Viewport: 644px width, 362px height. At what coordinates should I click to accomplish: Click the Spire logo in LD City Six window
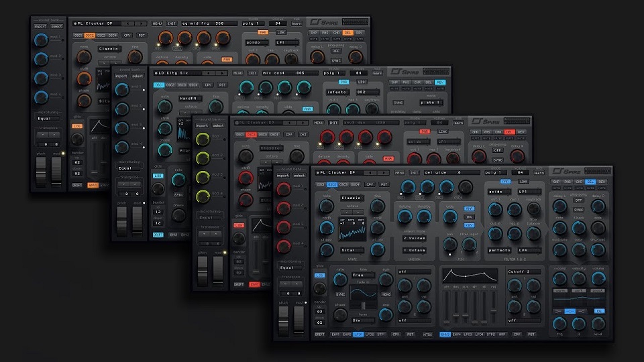pos(405,72)
